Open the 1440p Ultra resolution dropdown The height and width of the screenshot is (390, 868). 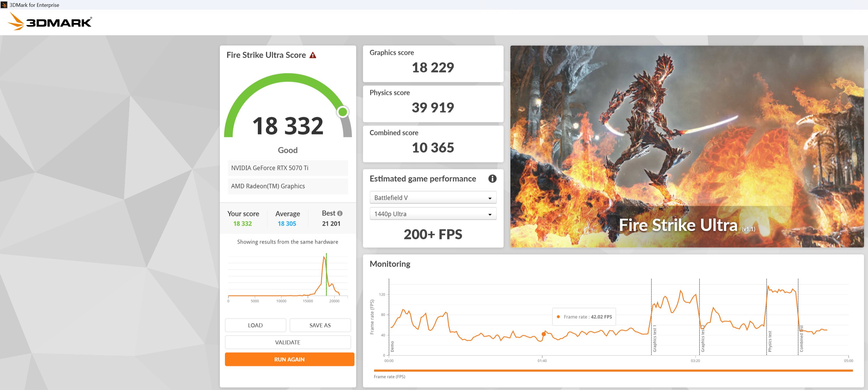pyautogui.click(x=433, y=214)
